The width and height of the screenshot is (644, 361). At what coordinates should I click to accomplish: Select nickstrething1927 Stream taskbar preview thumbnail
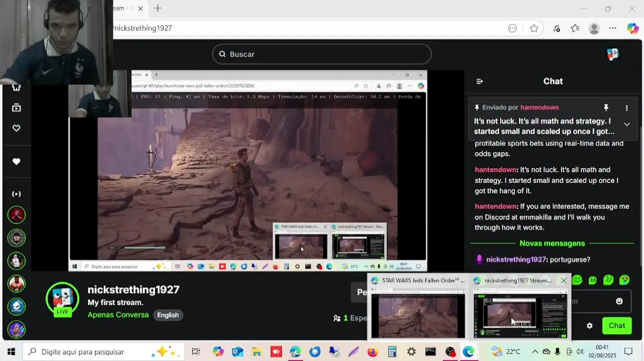point(520,316)
